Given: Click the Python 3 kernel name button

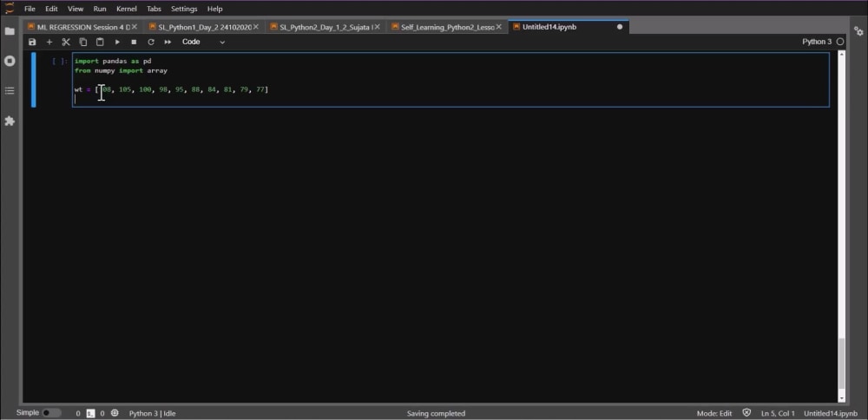Looking at the screenshot, I should coord(817,42).
